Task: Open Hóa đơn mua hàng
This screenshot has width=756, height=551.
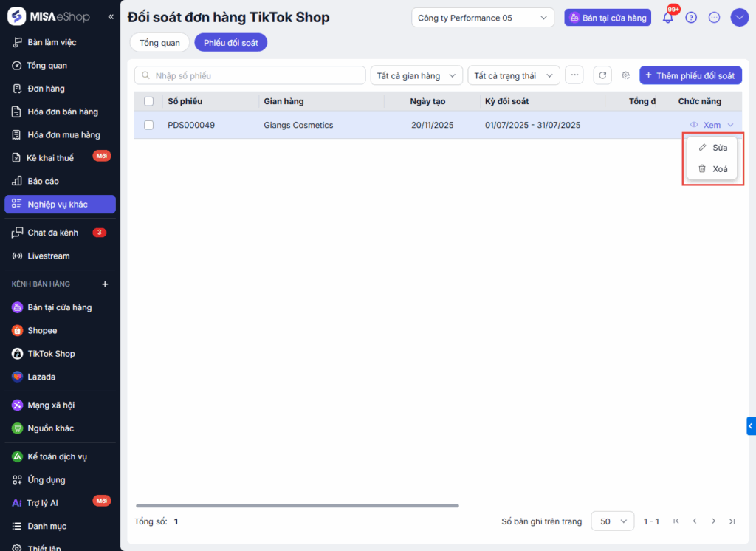Action: click(60, 135)
